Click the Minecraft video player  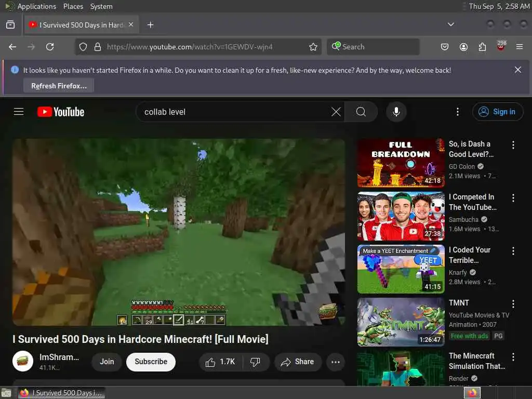pyautogui.click(x=179, y=232)
